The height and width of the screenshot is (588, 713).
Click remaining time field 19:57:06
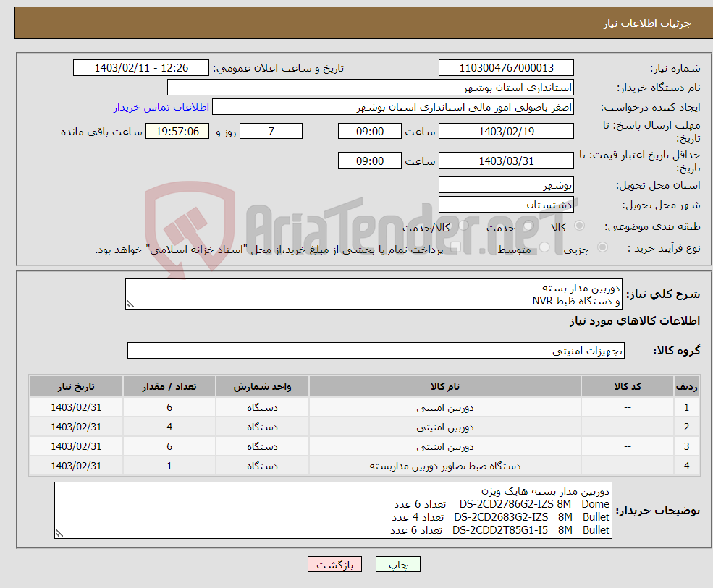pos(177,132)
